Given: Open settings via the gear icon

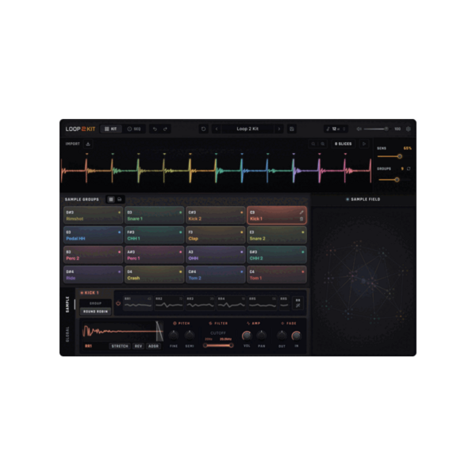Looking at the screenshot, I should coord(409,129).
